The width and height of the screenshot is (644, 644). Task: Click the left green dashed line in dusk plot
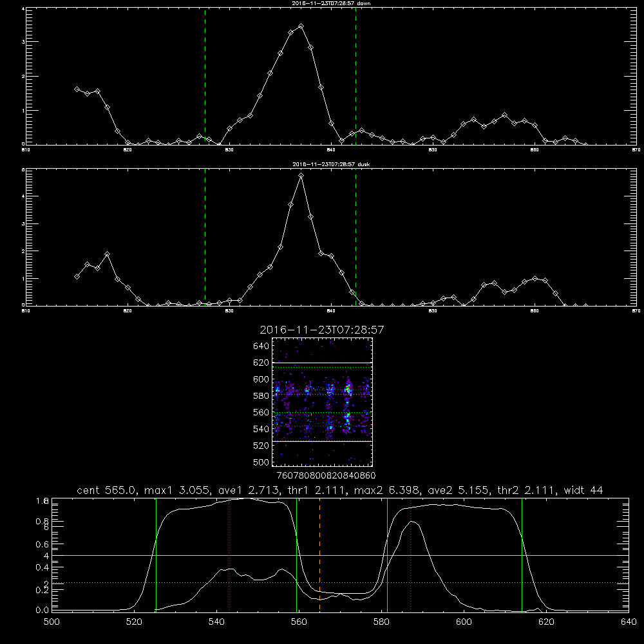205,237
